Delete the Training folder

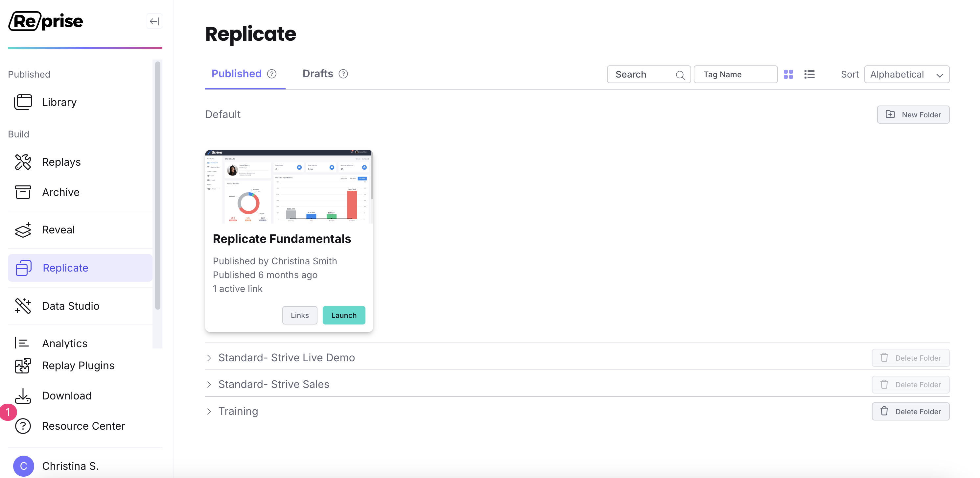(911, 411)
